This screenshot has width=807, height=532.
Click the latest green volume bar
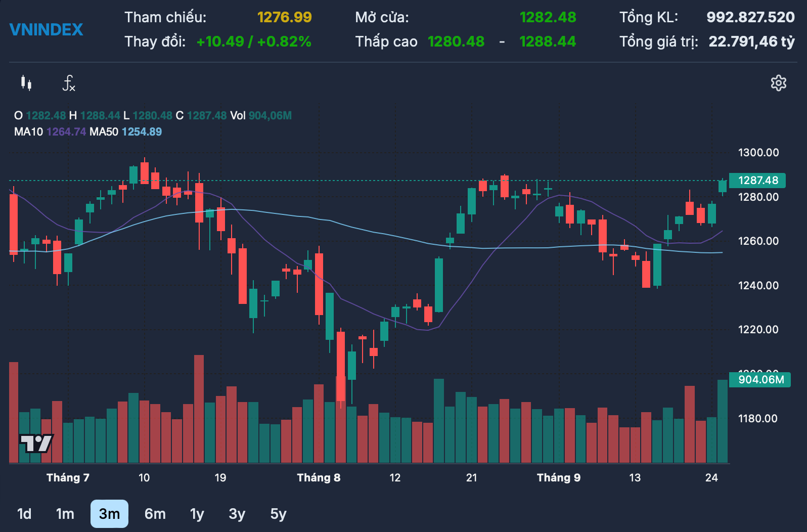[x=723, y=421]
